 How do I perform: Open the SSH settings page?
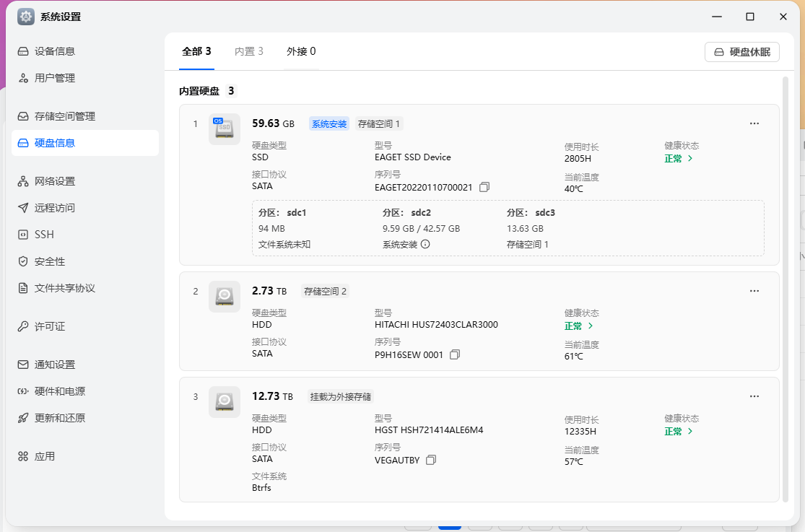coord(44,235)
